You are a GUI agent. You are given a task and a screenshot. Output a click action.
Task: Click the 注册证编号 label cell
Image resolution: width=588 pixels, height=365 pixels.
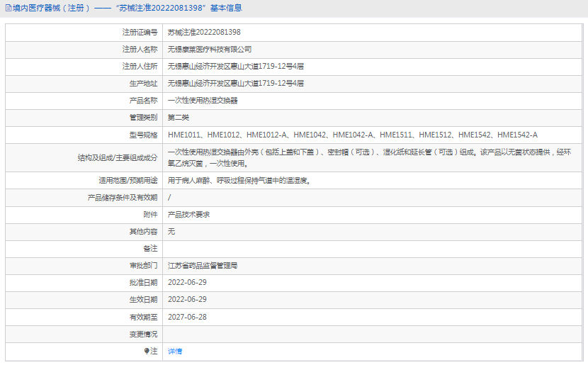[x=140, y=33]
